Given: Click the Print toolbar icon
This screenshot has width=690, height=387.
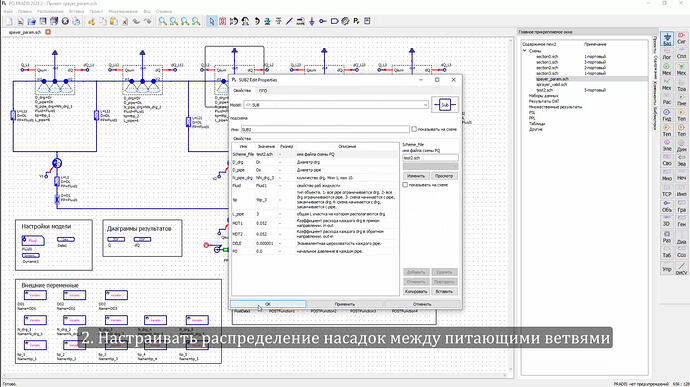Looking at the screenshot, I should coord(76,21).
